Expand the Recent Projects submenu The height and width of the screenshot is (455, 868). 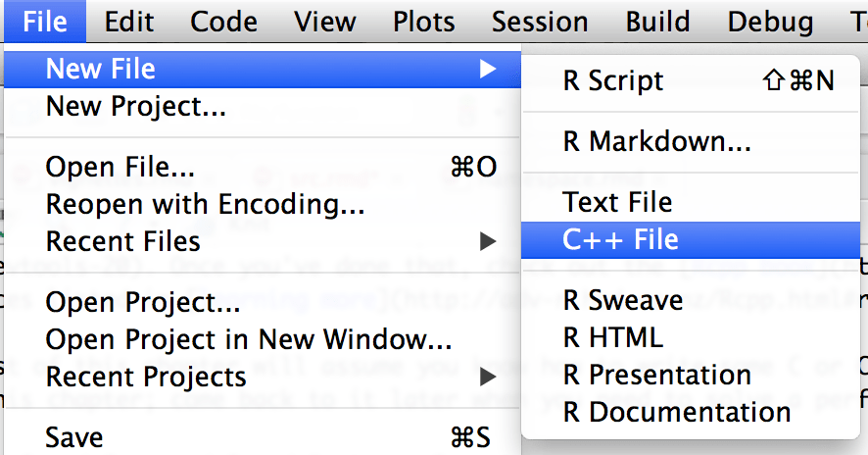pos(263,377)
